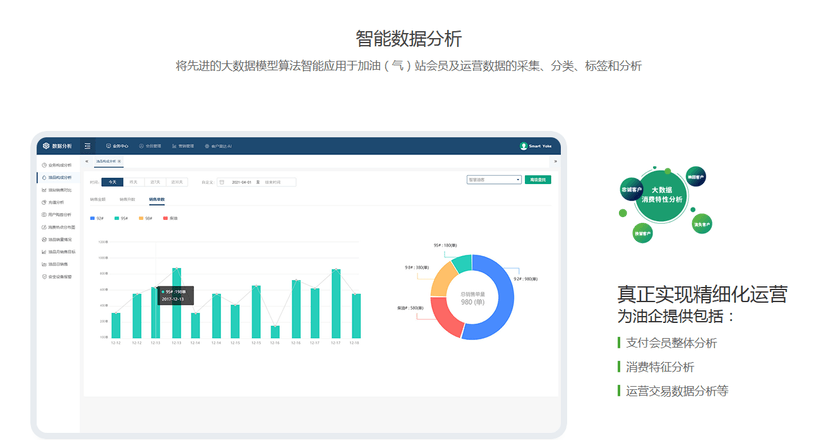Choose the 昨天 time filter button
The width and height of the screenshot is (828, 440).
point(134,182)
